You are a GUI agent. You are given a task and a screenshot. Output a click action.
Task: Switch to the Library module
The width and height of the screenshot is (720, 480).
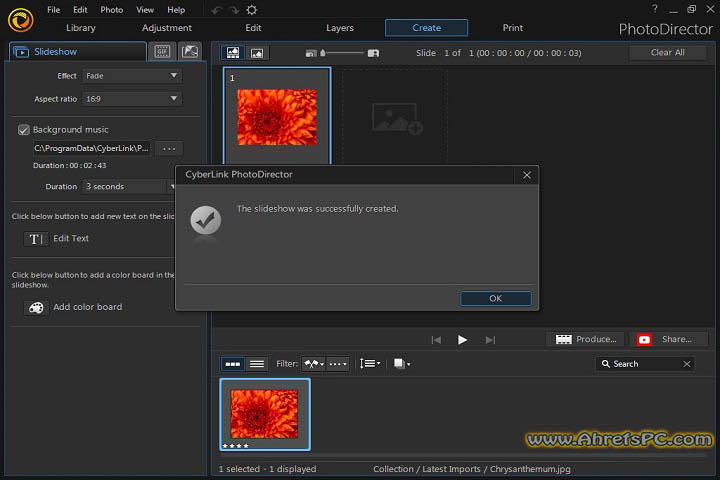(81, 28)
